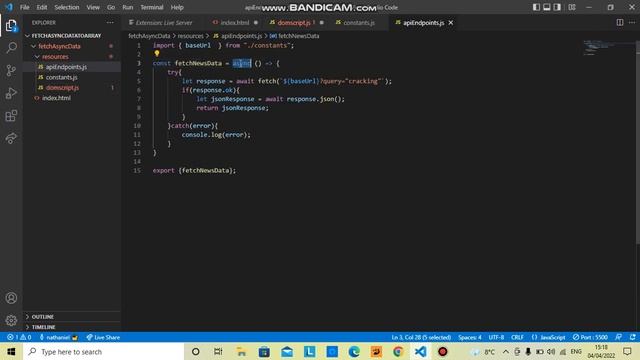Open the Run menu

(x=127, y=7)
